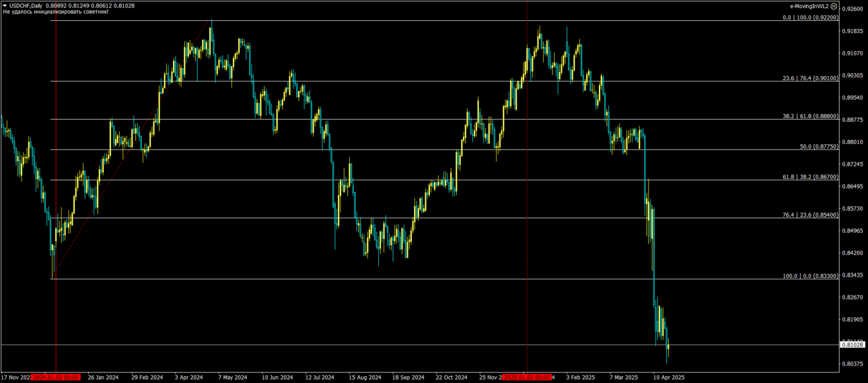Click the 29 Feb 2024 date label

(147, 378)
